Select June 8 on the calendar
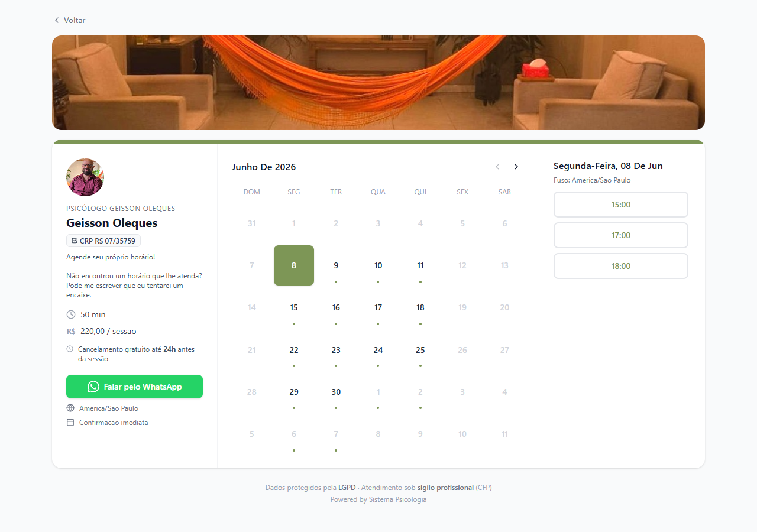This screenshot has width=757, height=532. point(294,265)
